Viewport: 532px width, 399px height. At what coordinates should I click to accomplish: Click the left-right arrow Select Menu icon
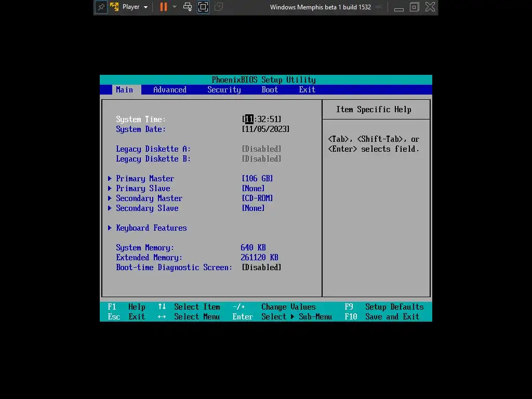pyautogui.click(x=162, y=317)
